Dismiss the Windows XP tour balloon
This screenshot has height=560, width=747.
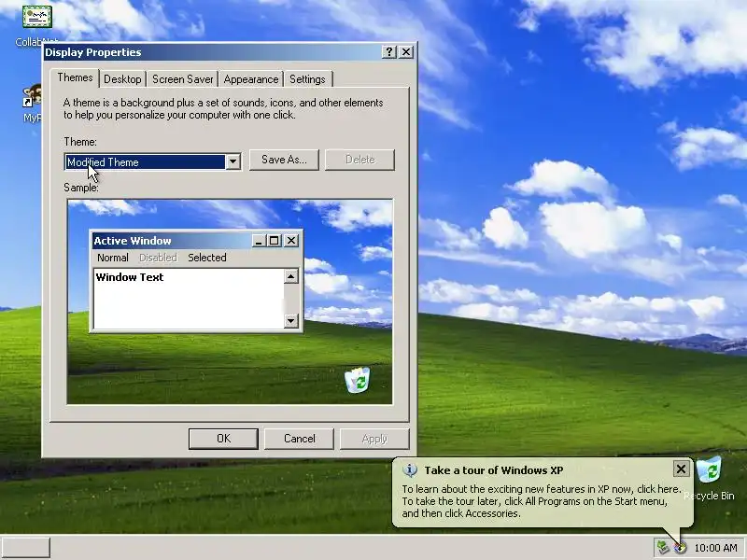[x=681, y=469]
